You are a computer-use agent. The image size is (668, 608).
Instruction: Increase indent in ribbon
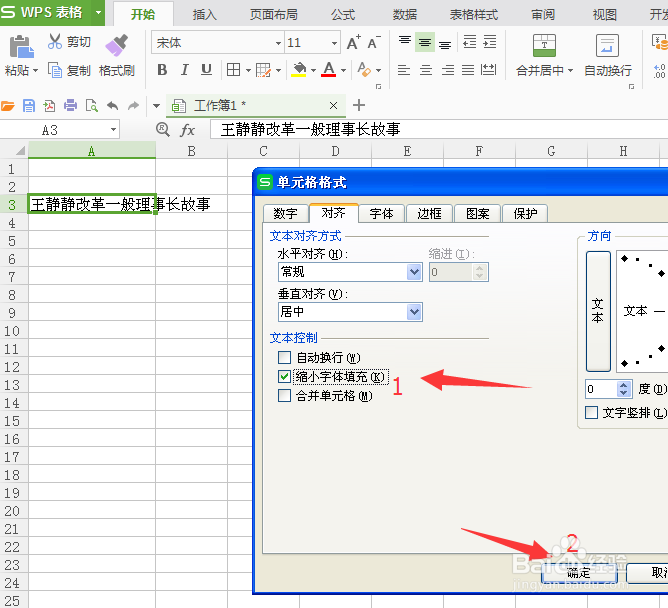[x=490, y=42]
